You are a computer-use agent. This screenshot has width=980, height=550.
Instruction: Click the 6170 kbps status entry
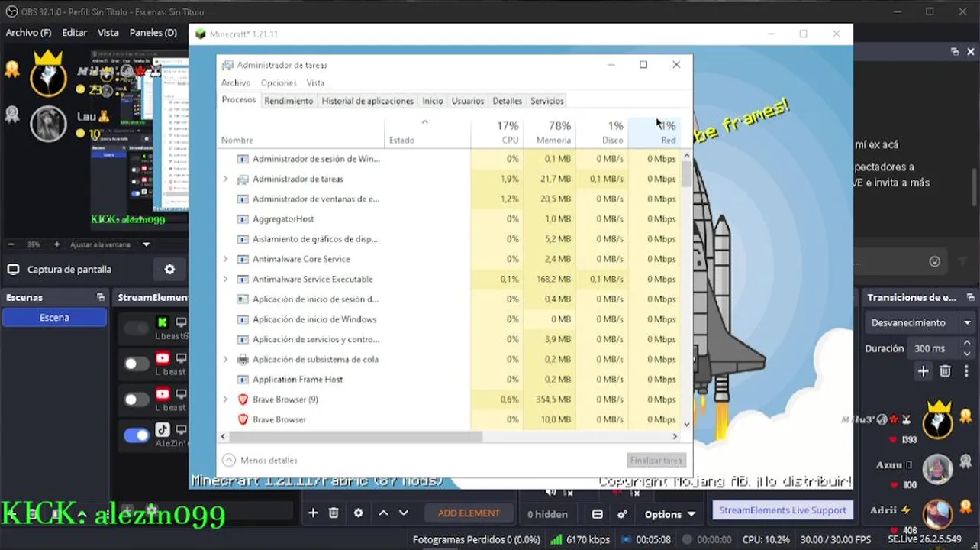[x=580, y=539]
